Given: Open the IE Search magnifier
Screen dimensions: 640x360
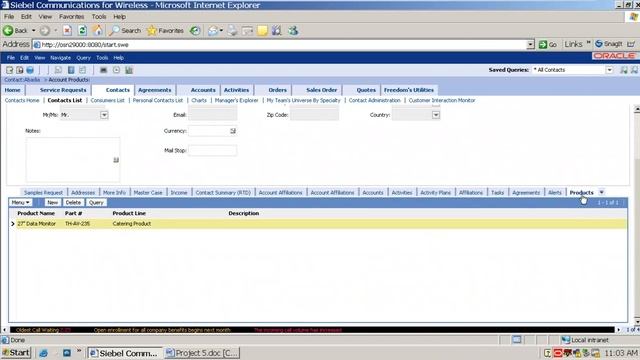Looking at the screenshot, I should tap(114, 30).
